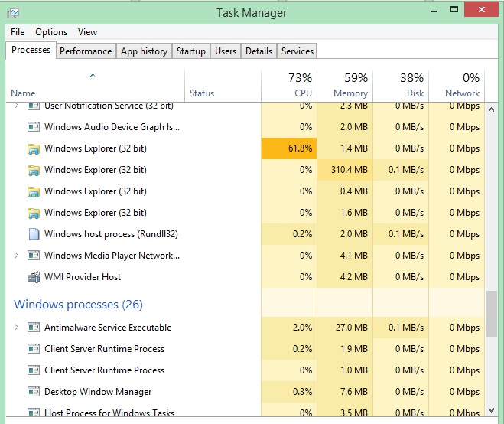Viewport: 504px width, 424px height.
Task: Click the 7.6 MB memory cell
Action: (345, 392)
